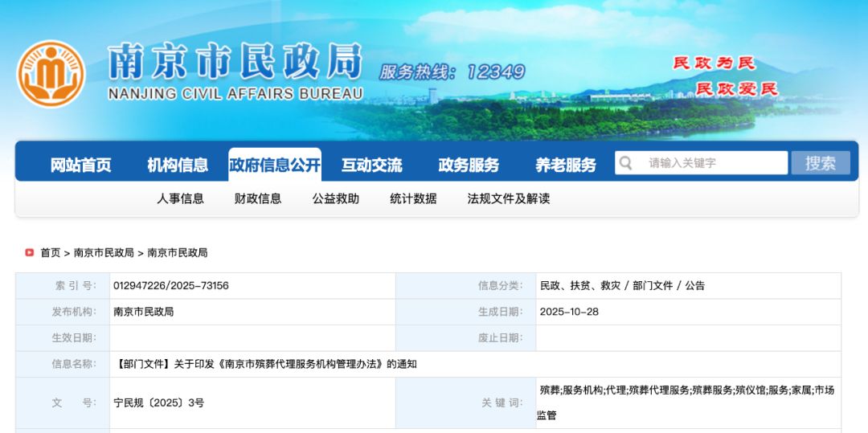Open 统计数据 in the submenu

(413, 198)
